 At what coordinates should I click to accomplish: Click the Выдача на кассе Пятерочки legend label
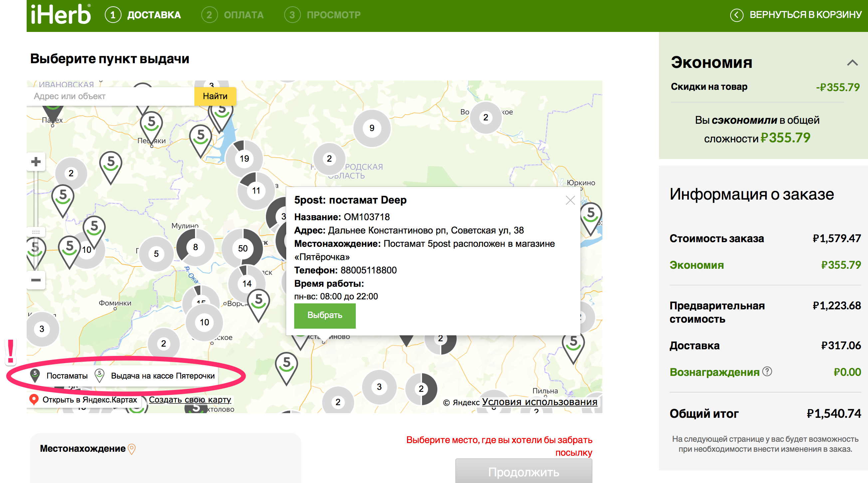[x=163, y=376]
